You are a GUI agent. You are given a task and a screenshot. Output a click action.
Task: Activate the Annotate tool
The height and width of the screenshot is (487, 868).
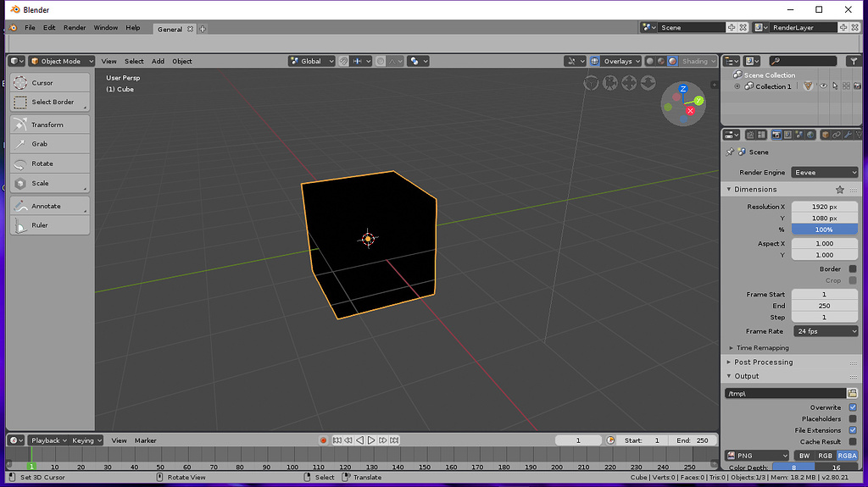coord(50,206)
